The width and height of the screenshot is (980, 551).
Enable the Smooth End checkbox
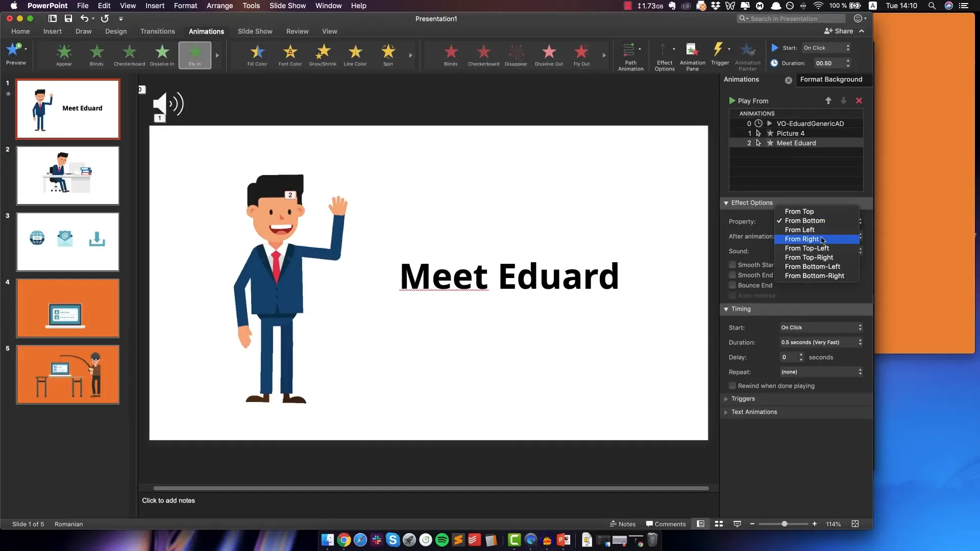coord(732,275)
